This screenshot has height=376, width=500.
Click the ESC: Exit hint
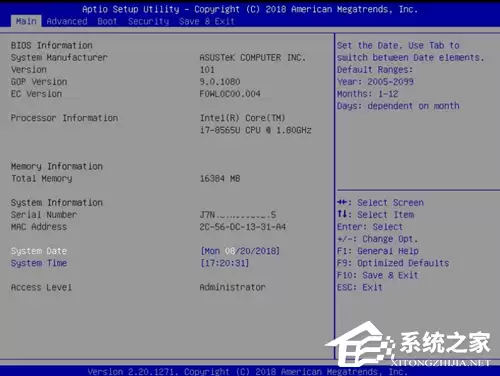(359, 287)
